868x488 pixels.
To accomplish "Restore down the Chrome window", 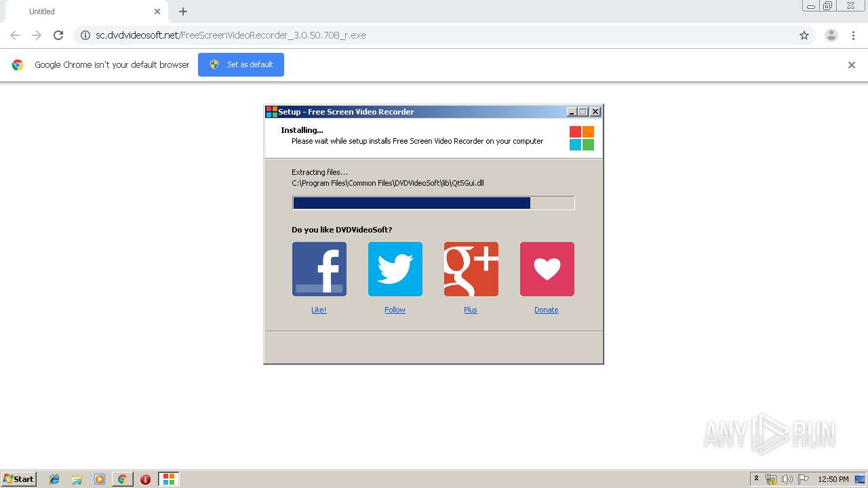I will click(x=828, y=6).
